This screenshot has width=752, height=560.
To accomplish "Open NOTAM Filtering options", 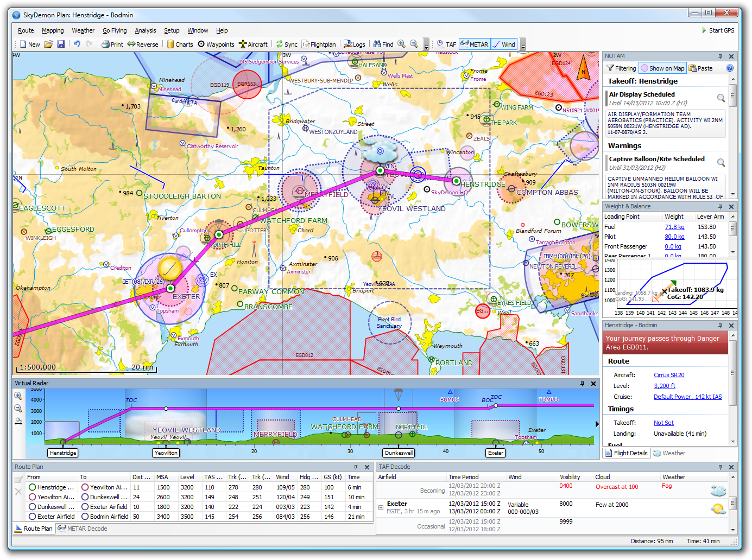I will [x=621, y=68].
